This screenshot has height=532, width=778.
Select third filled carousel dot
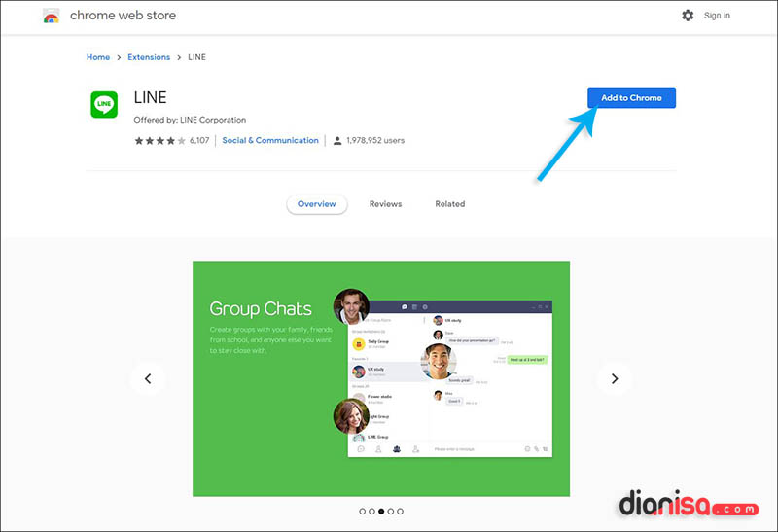381,512
